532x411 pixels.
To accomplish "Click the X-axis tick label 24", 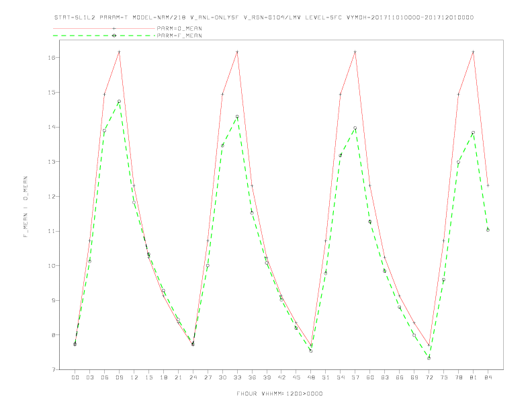I will pos(193,377).
